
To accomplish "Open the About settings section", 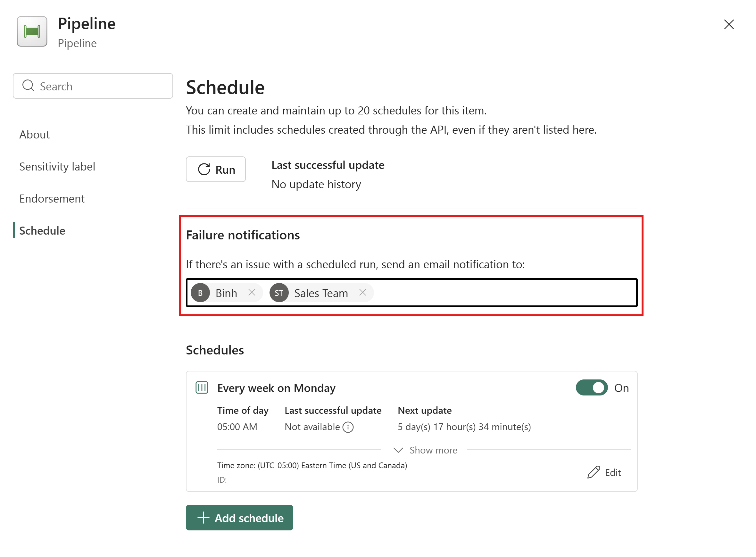I will (x=34, y=135).
